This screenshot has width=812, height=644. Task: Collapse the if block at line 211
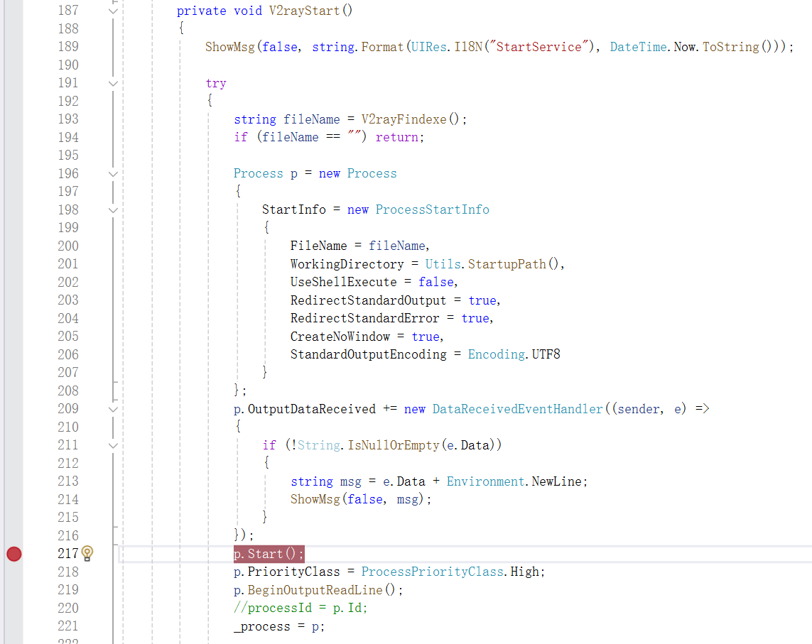tap(113, 445)
